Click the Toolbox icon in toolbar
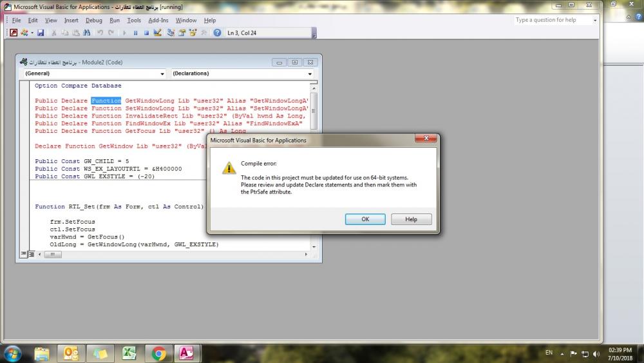The image size is (644, 363). (x=204, y=32)
